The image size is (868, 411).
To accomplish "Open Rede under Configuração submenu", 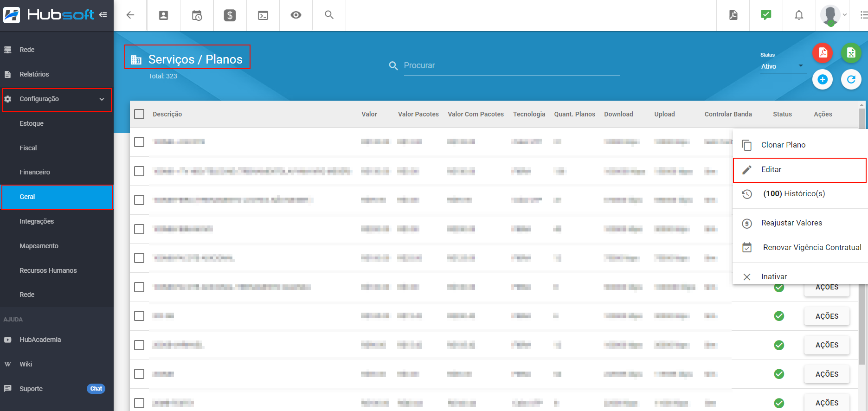I will pyautogui.click(x=57, y=295).
